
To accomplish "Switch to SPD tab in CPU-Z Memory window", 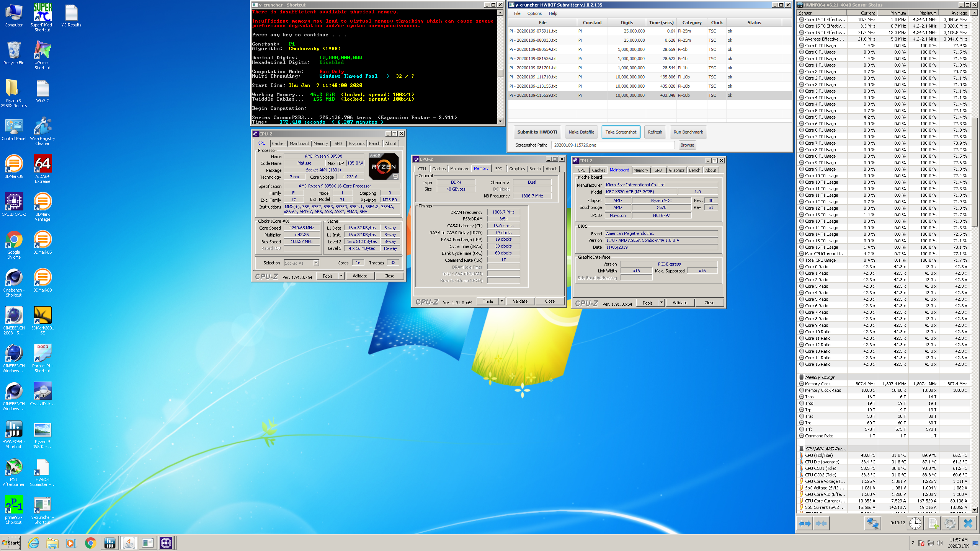I will [x=499, y=169].
